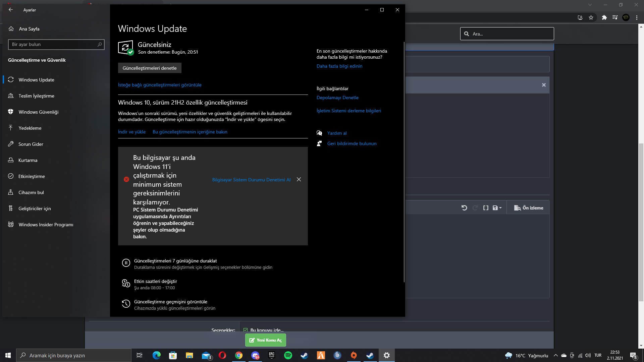This screenshot has height=362, width=644.
Task: Click the Windows Update refresh status icon
Action: point(126,48)
